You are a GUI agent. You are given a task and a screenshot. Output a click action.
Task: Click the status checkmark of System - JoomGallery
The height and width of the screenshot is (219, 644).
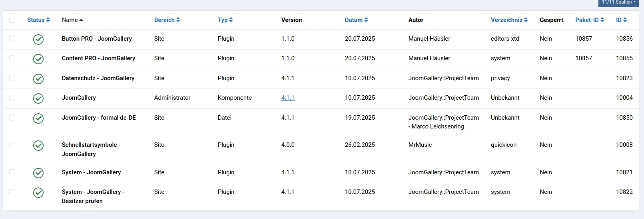tap(38, 173)
